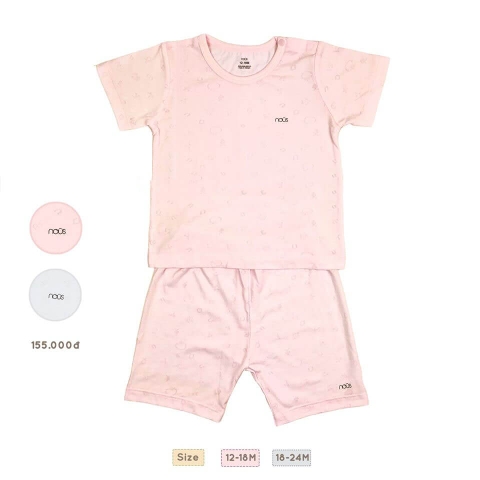Click the drawstring waistband of the shorts
Image resolution: width=480 pixels, height=480 pixels.
248,275
